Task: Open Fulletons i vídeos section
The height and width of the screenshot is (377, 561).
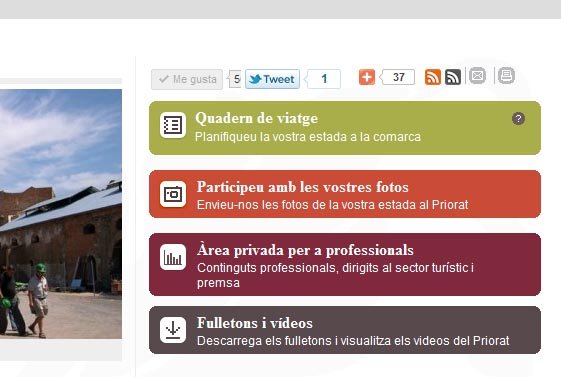Action: [255, 323]
